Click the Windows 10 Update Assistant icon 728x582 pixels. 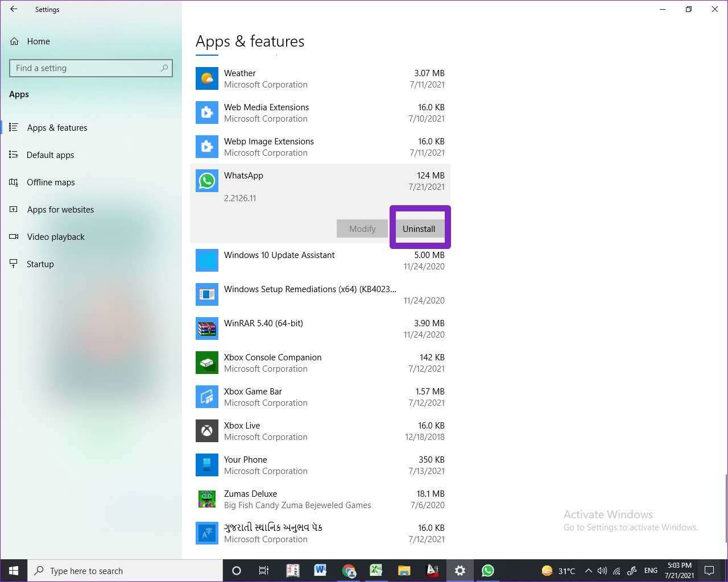coord(207,260)
